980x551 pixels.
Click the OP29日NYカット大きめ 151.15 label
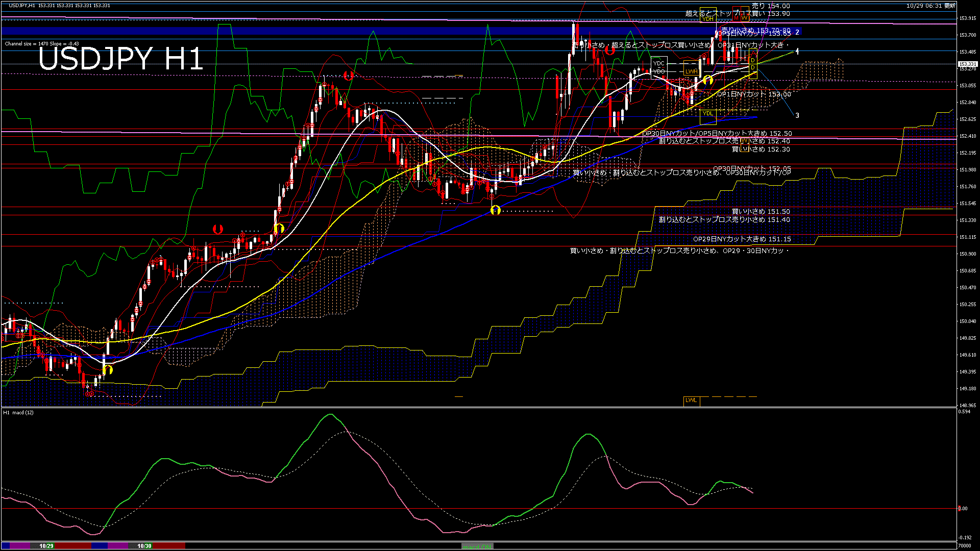pos(742,239)
